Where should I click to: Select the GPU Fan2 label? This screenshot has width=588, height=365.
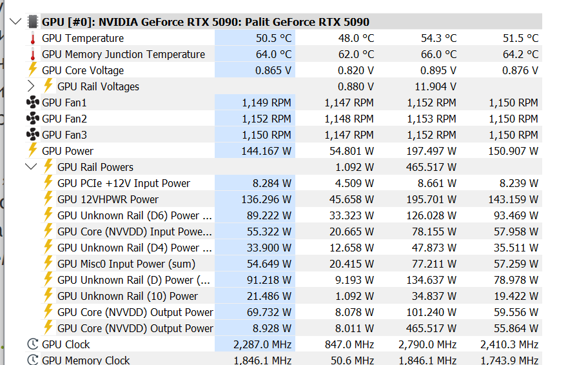pyautogui.click(x=64, y=119)
